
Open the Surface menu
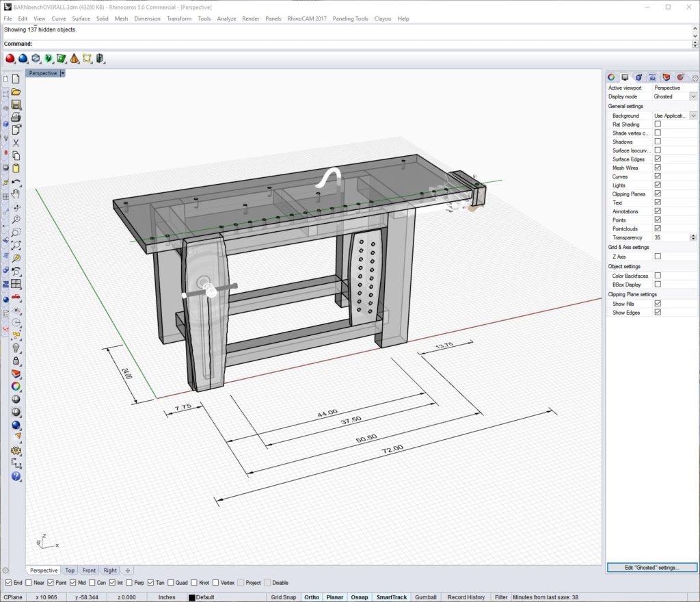81,18
